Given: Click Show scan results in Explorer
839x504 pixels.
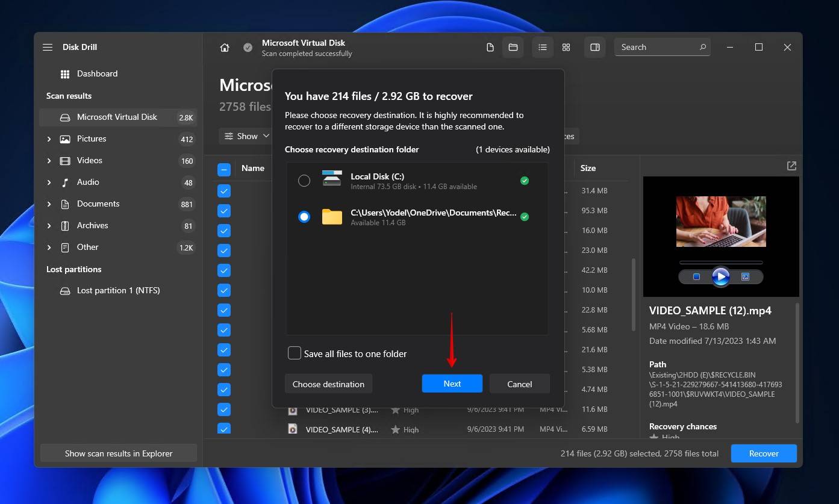Looking at the screenshot, I should tap(119, 453).
